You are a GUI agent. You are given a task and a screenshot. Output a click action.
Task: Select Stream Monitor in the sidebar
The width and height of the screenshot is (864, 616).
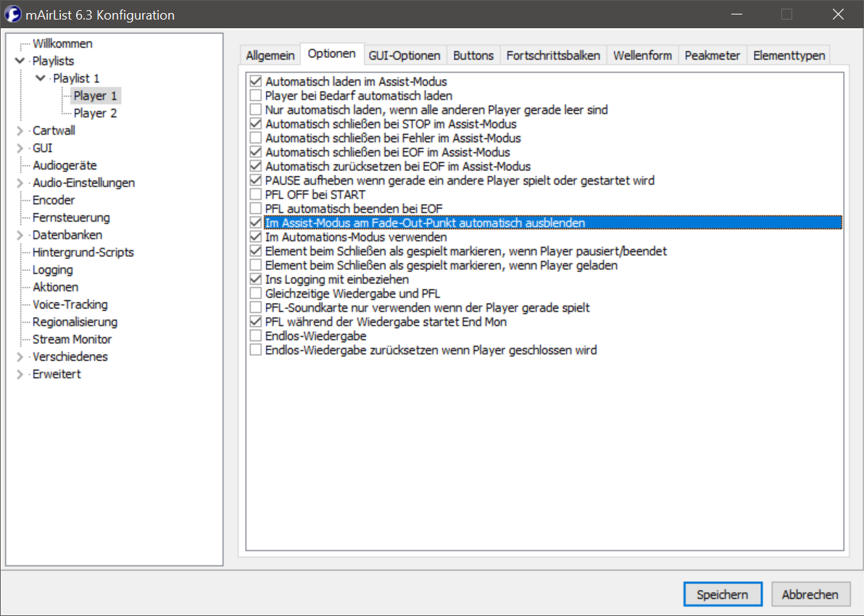tap(72, 339)
